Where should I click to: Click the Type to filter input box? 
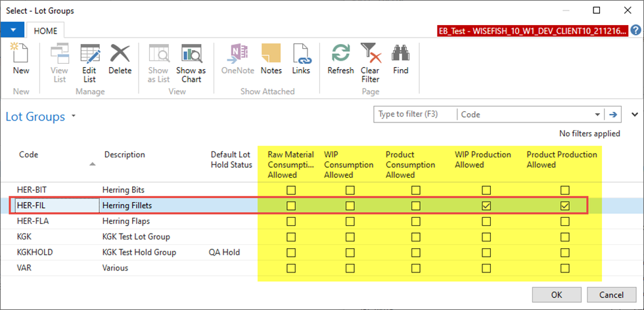pyautogui.click(x=415, y=115)
